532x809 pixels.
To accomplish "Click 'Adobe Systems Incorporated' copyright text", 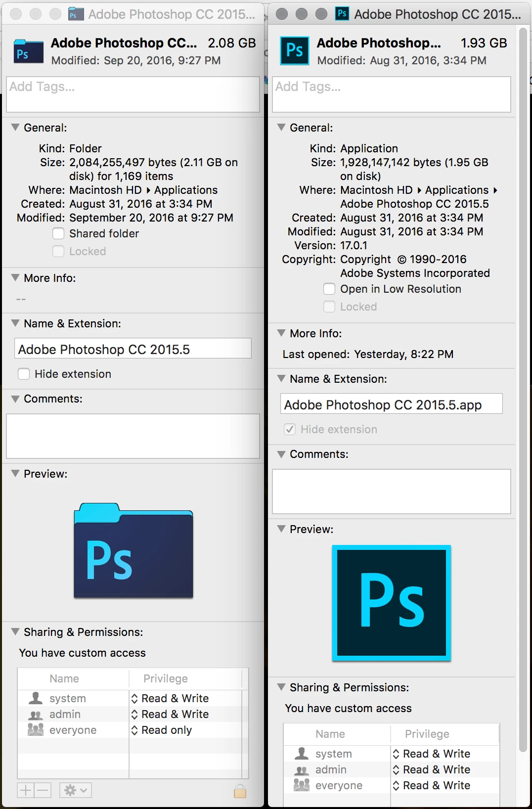I will 415,273.
